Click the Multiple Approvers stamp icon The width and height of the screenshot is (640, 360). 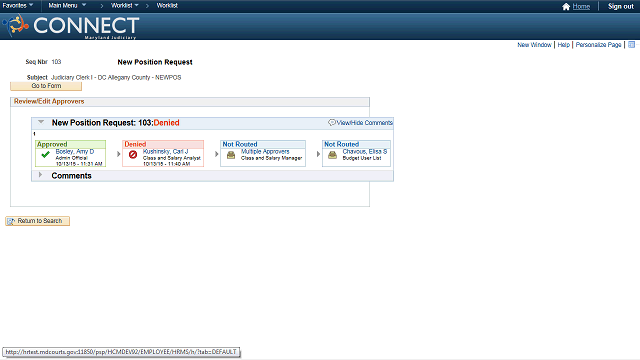(231, 155)
